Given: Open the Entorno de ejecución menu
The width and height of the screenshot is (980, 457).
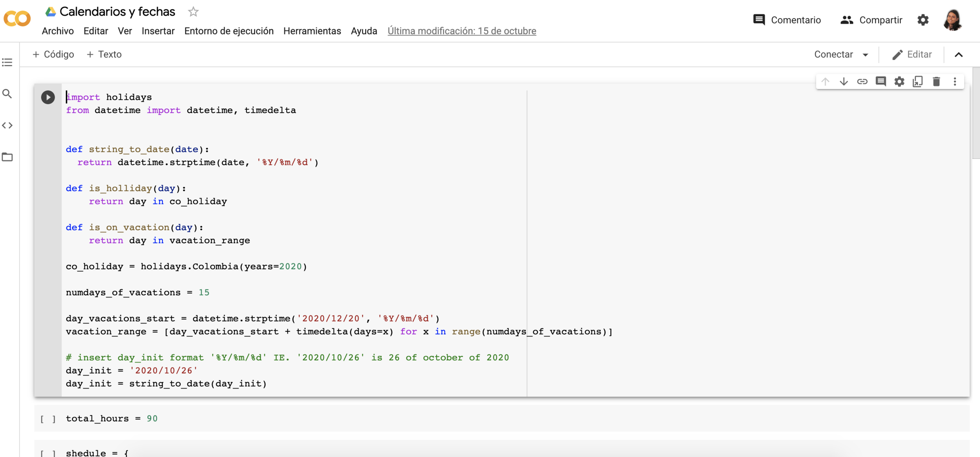Looking at the screenshot, I should [229, 31].
